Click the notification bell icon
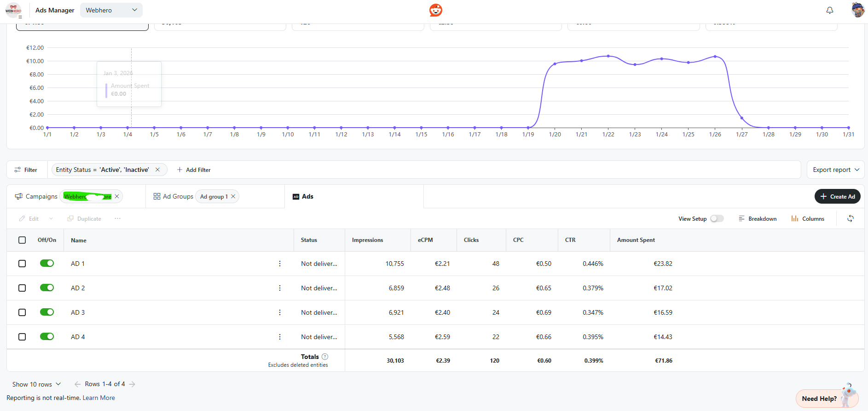This screenshot has height=411, width=868. 829,10
